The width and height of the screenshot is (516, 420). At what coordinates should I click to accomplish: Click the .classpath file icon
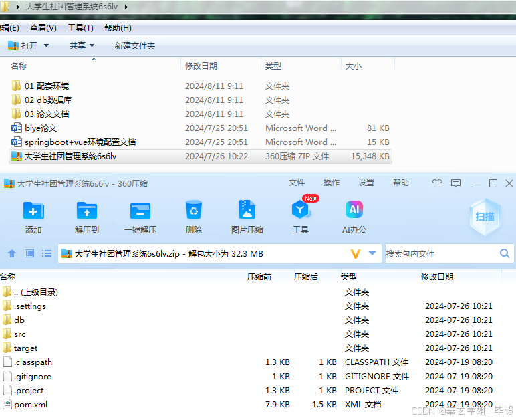[7, 362]
